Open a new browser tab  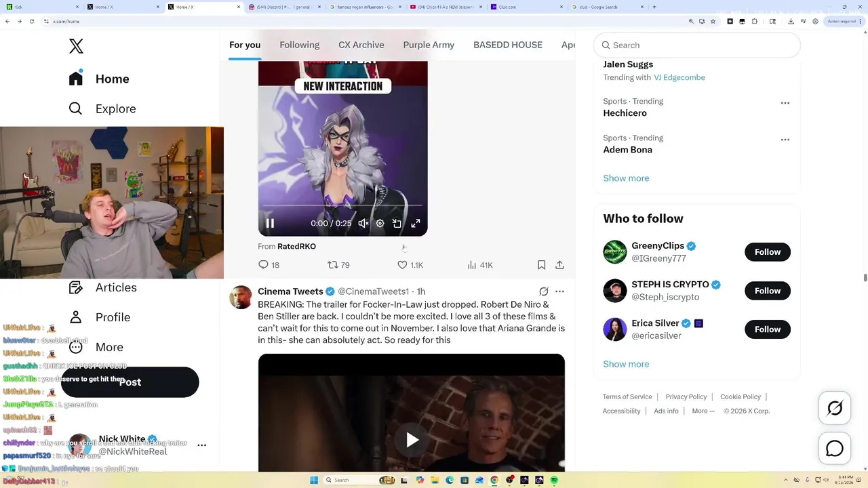tap(654, 7)
